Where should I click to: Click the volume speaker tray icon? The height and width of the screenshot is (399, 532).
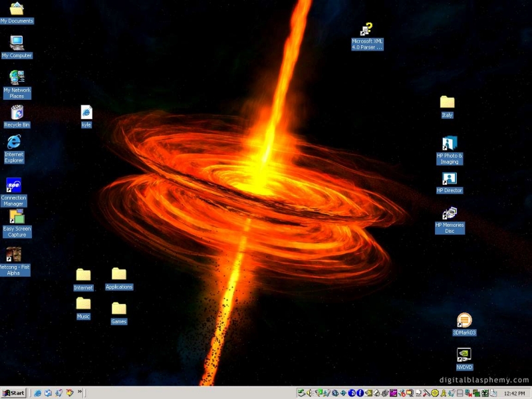(x=310, y=393)
